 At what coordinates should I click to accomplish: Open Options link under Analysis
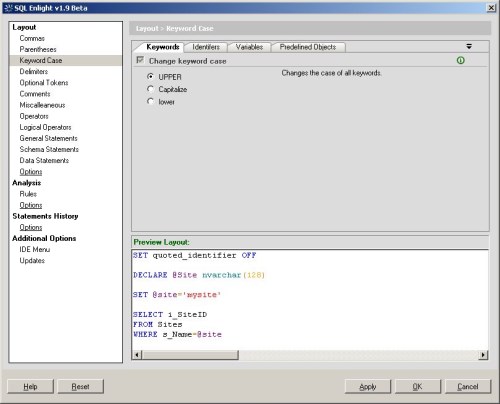(x=31, y=205)
